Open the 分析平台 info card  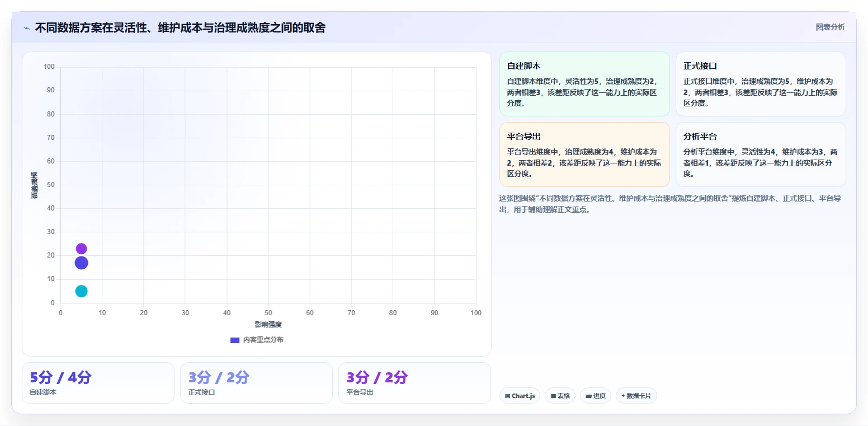[761, 155]
